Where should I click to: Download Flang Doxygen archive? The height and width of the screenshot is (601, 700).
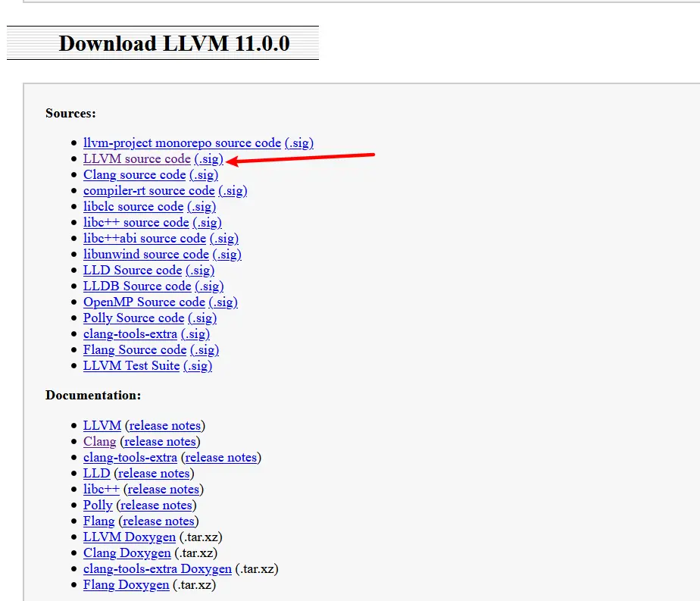(x=127, y=585)
